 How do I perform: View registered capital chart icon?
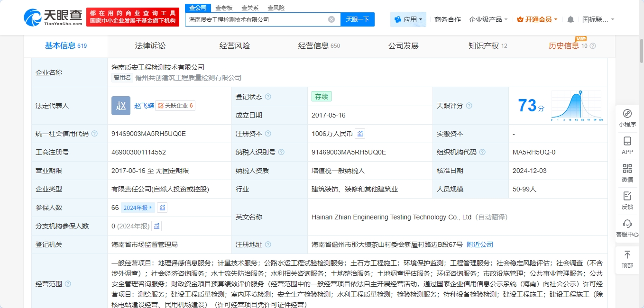360,134
